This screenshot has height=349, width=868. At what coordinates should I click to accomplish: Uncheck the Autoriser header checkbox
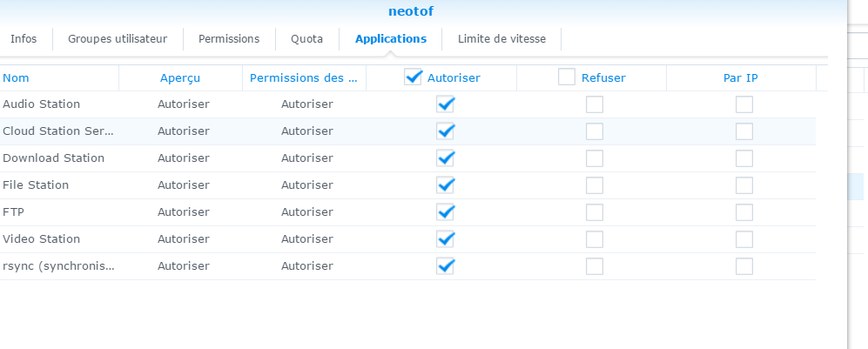pos(413,77)
